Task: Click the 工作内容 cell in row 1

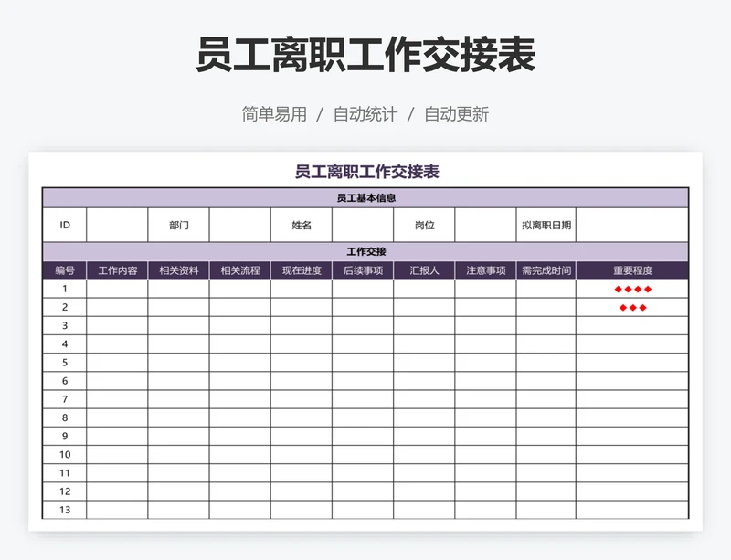Action: [x=117, y=289]
